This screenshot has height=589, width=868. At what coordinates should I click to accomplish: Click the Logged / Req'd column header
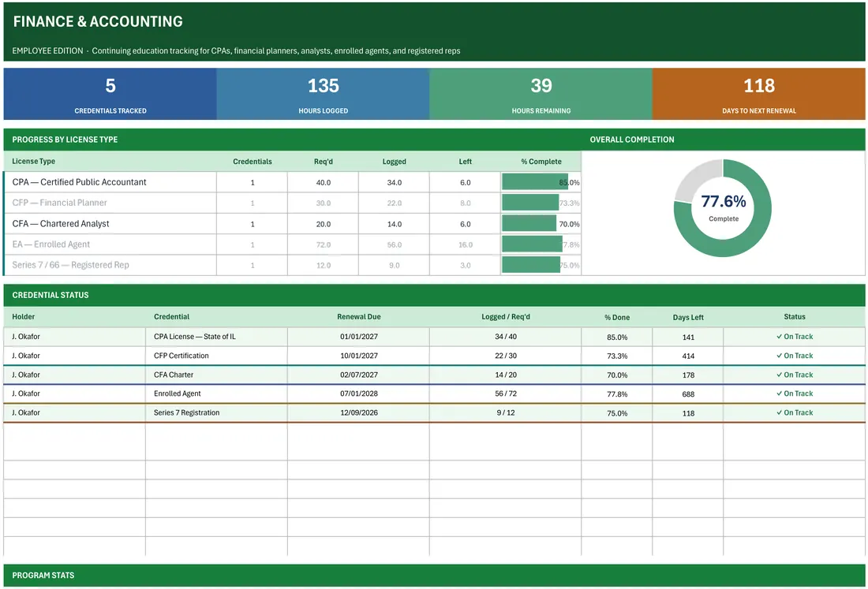pyautogui.click(x=505, y=316)
